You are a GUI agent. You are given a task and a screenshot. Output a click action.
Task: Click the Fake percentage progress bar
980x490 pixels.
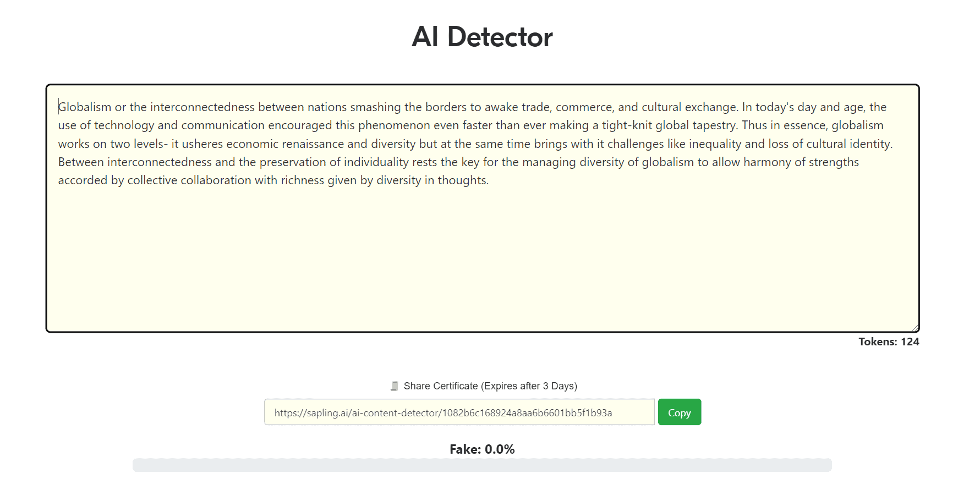(482, 465)
